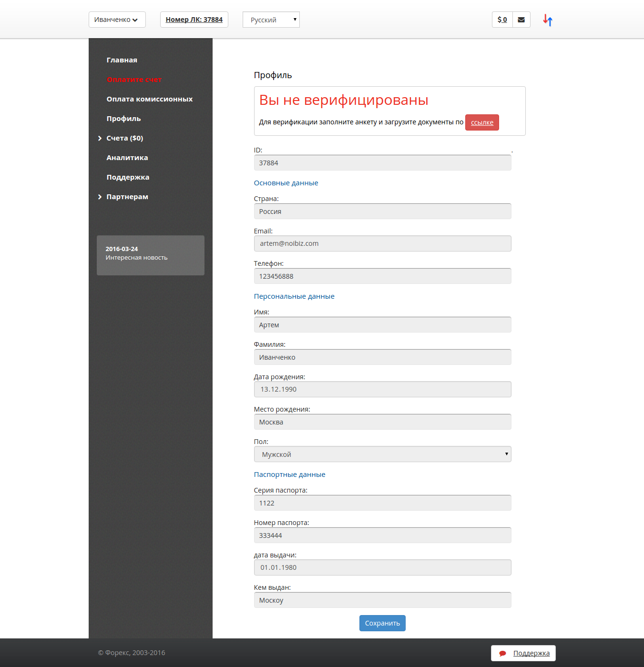
Task: Click the Вы не верифицированы heading
Action: pos(344,100)
